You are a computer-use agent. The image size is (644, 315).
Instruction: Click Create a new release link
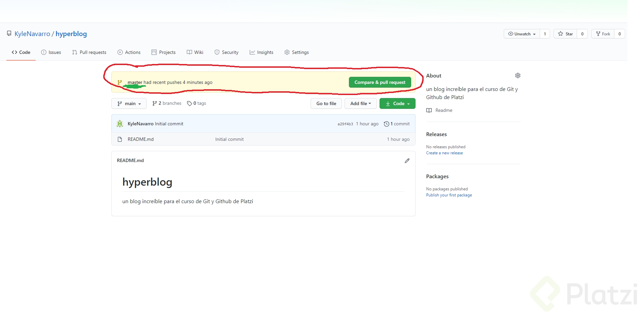[444, 153]
